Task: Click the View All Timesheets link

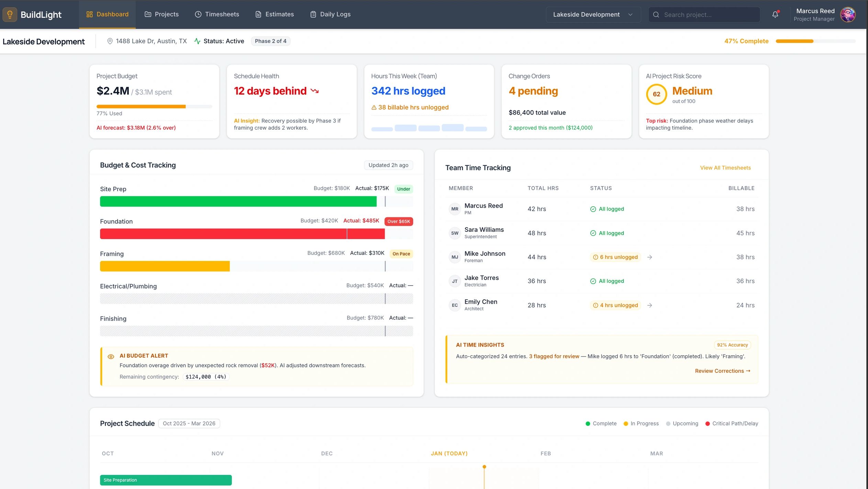Action: pyautogui.click(x=725, y=167)
